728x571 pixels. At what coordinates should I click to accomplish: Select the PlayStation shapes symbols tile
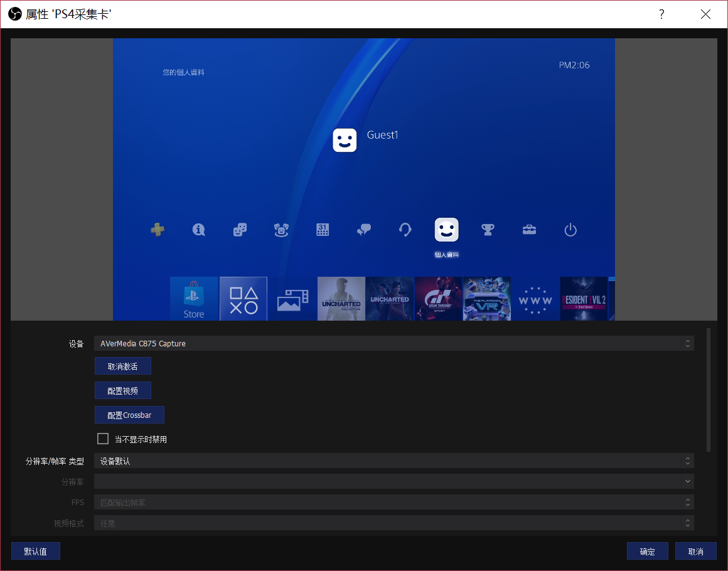244,299
